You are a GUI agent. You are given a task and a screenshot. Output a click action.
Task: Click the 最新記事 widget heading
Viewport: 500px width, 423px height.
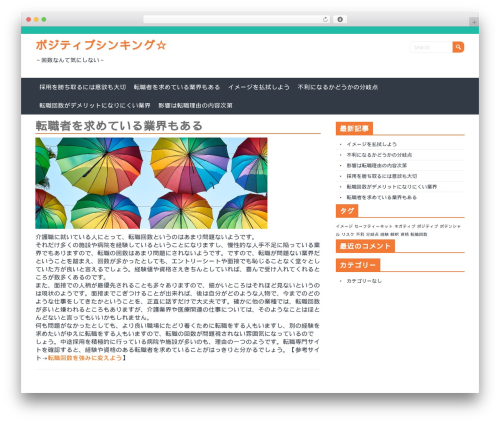pyautogui.click(x=354, y=129)
